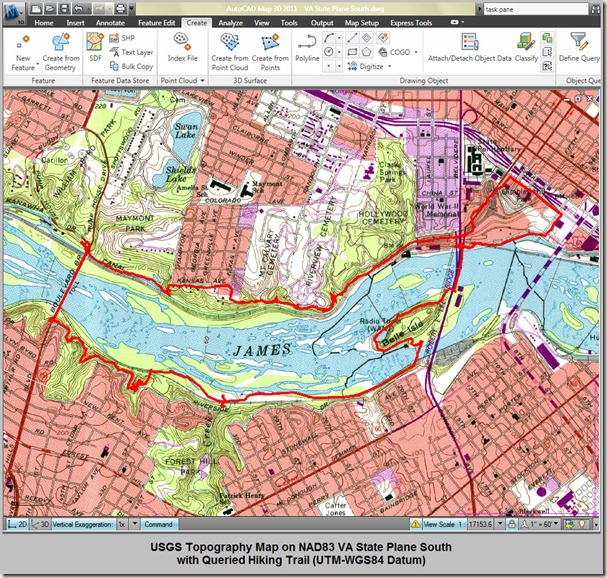Select the Arc drawing tool
The width and height of the screenshot is (607, 578).
click(x=329, y=38)
